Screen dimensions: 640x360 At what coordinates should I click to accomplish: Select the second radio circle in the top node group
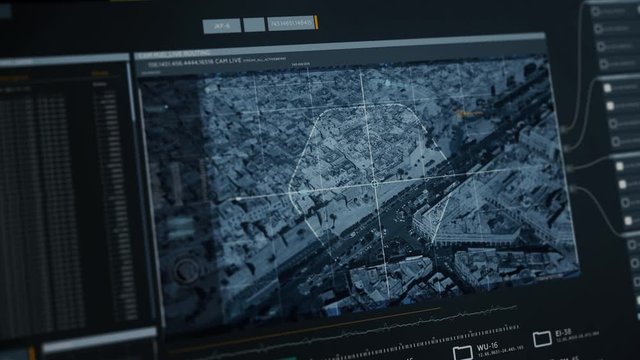click(598, 28)
